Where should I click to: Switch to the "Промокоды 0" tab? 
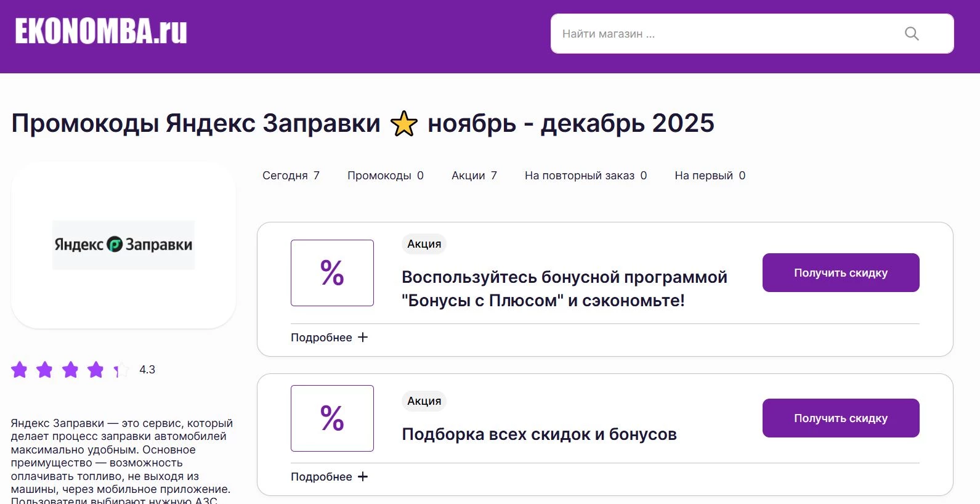386,176
